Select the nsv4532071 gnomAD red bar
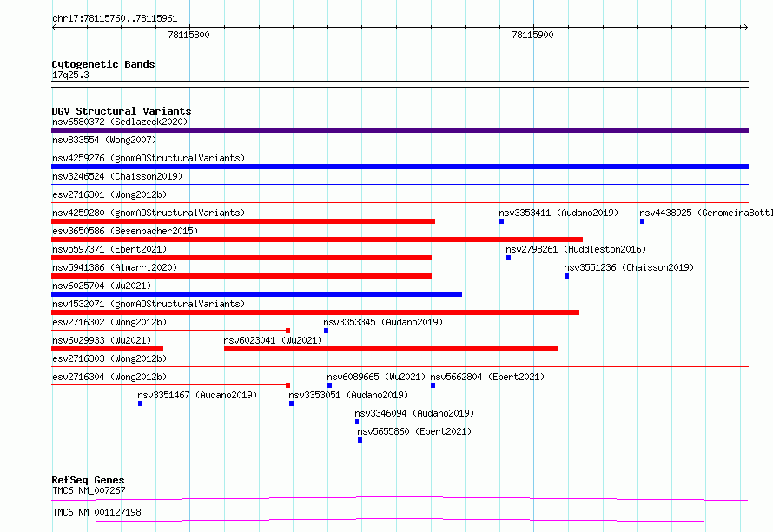 315,312
